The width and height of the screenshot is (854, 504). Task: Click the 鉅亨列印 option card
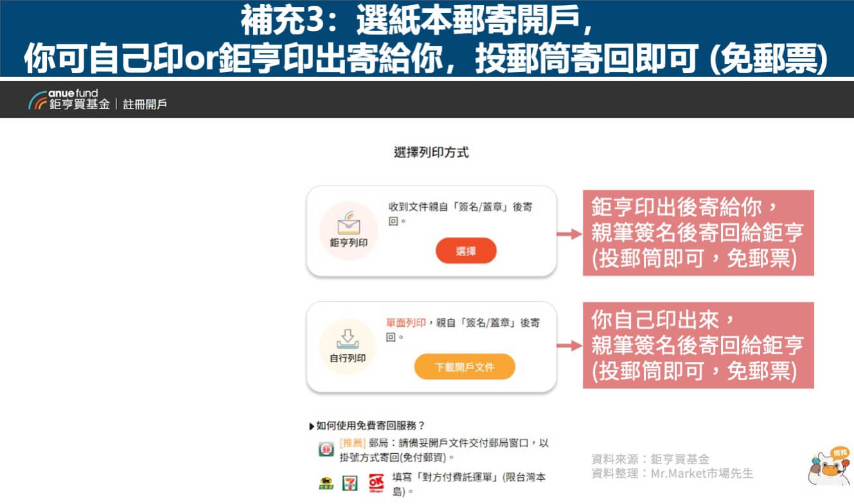(x=431, y=231)
